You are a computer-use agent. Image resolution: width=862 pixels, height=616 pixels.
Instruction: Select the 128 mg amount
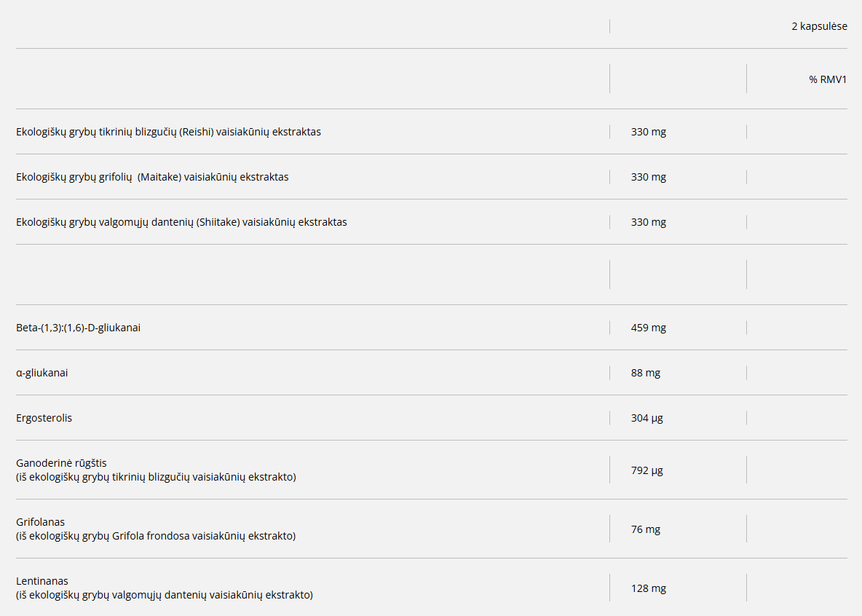648,588
